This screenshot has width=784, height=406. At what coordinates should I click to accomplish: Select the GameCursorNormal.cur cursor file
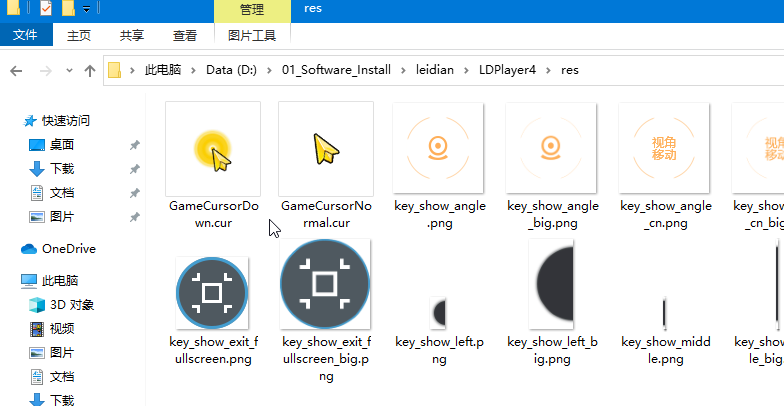[326, 149]
